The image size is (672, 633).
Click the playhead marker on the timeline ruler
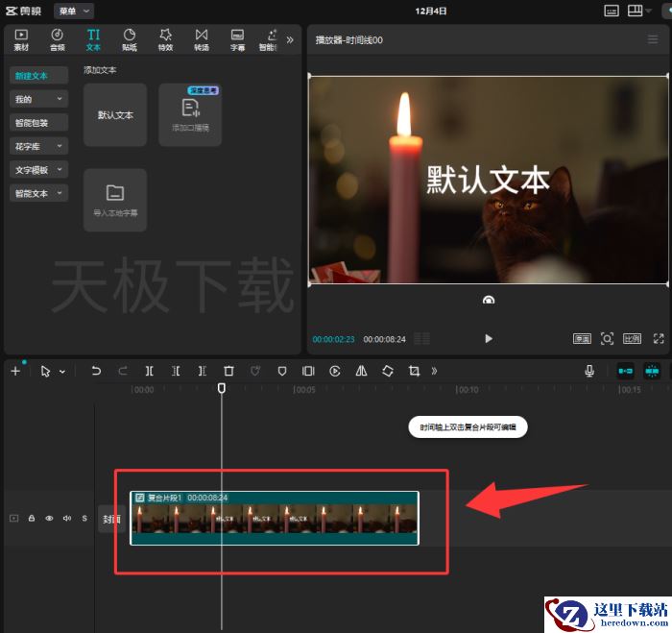(x=222, y=388)
